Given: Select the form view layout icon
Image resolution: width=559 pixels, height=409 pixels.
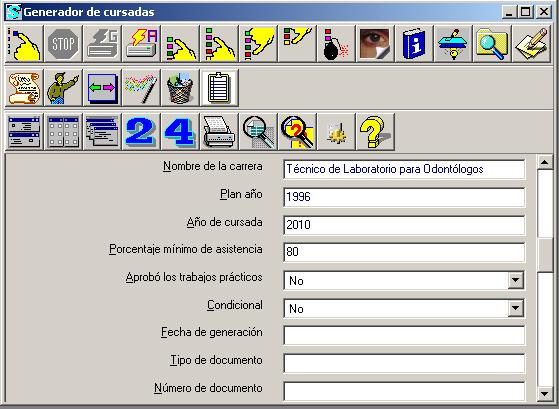Looking at the screenshot, I should click(24, 132).
